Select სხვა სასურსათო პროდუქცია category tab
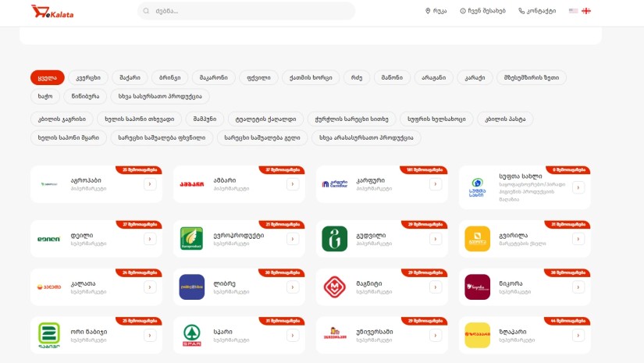Image resolution: width=644 pixels, height=363 pixels. point(160,97)
